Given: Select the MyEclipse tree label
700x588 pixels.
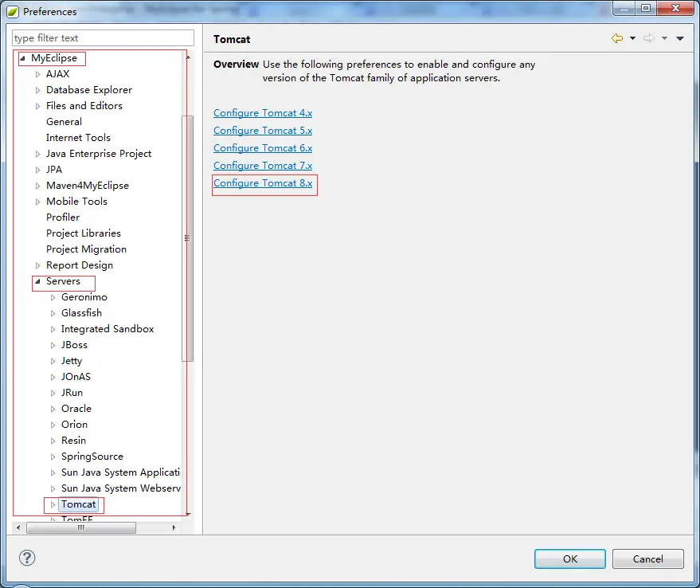Looking at the screenshot, I should tap(54, 58).
